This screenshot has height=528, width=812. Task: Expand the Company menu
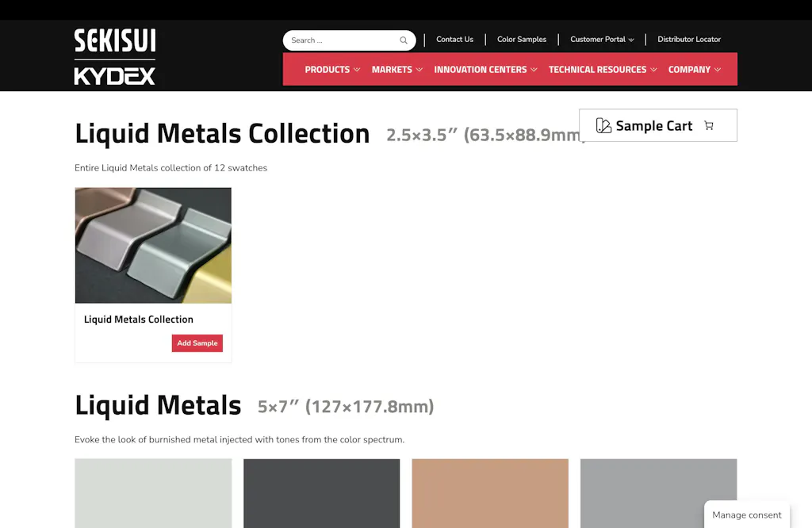coord(694,69)
